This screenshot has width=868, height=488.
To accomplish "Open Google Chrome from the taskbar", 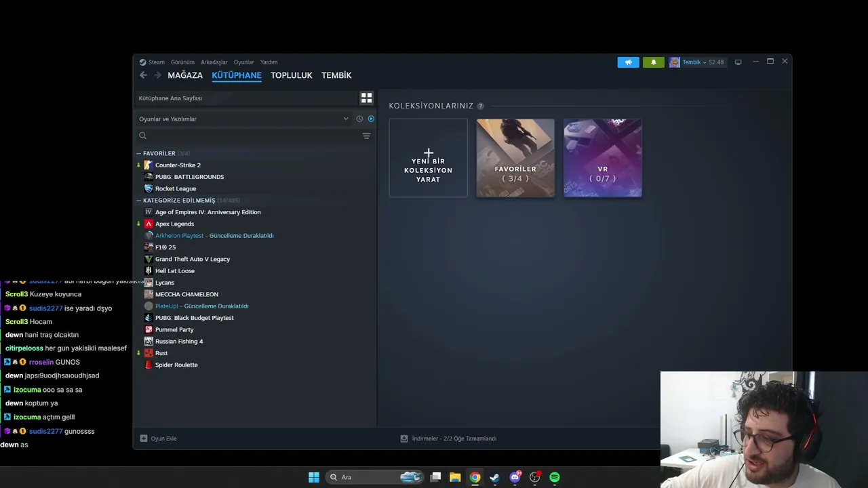I will pyautogui.click(x=475, y=477).
